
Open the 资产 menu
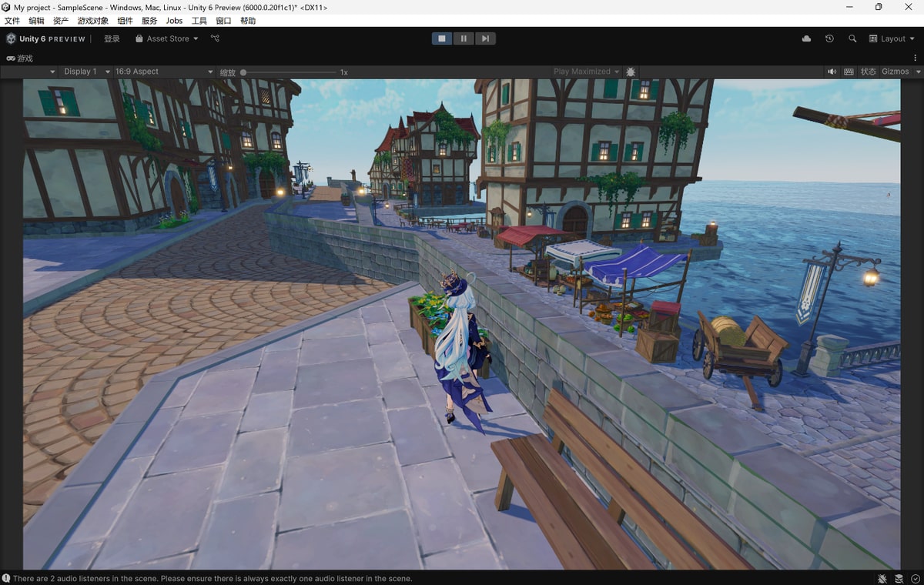pyautogui.click(x=60, y=21)
